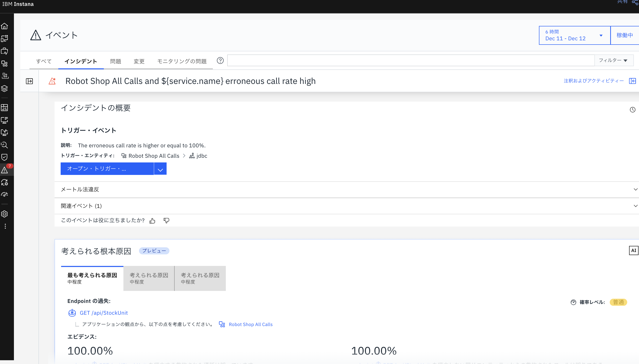Open the GET /api/StockUnit endpoint link
This screenshot has height=364, width=639.
(x=104, y=313)
